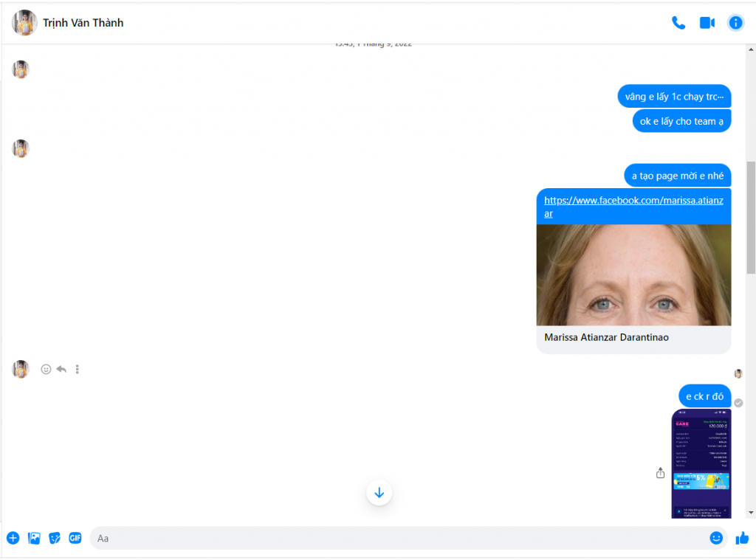
Task: Select message 'ok e lấy cho team ạ'
Action: click(681, 121)
